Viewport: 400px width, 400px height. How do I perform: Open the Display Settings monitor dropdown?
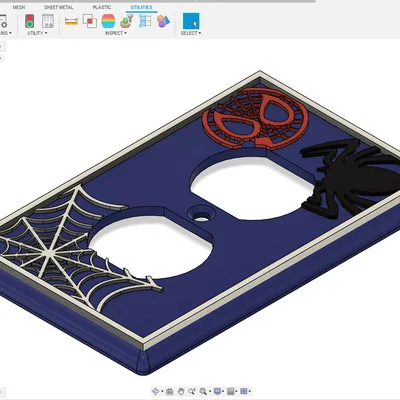click(219, 391)
